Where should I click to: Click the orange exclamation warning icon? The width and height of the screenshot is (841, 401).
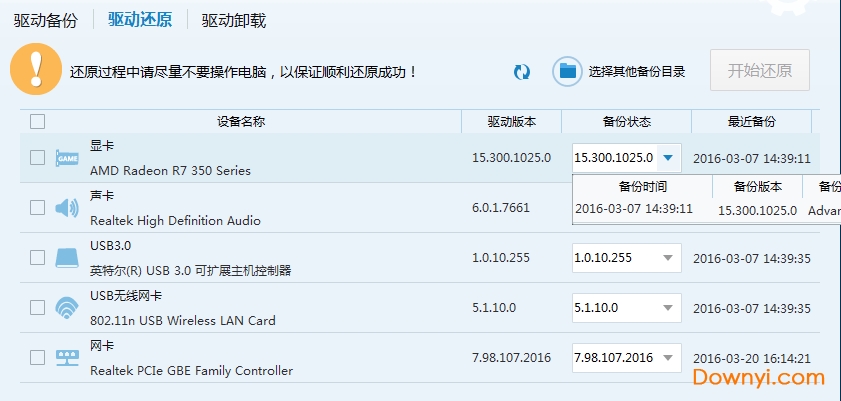tap(36, 69)
